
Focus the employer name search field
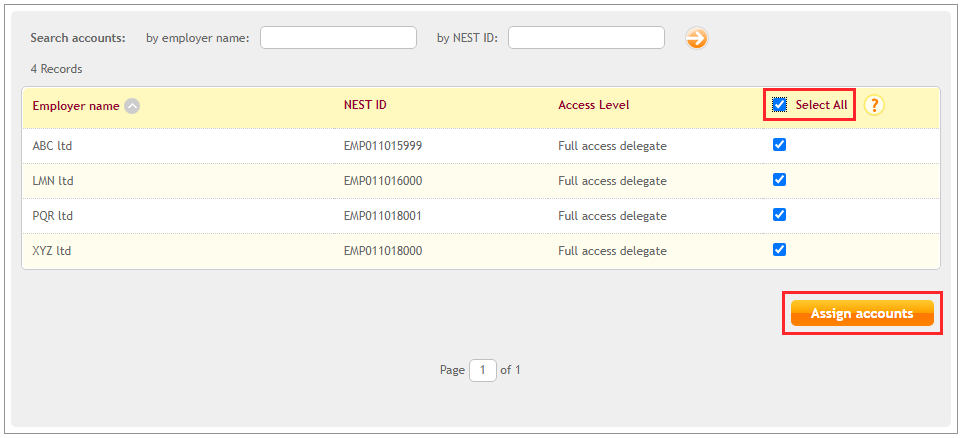(339, 37)
